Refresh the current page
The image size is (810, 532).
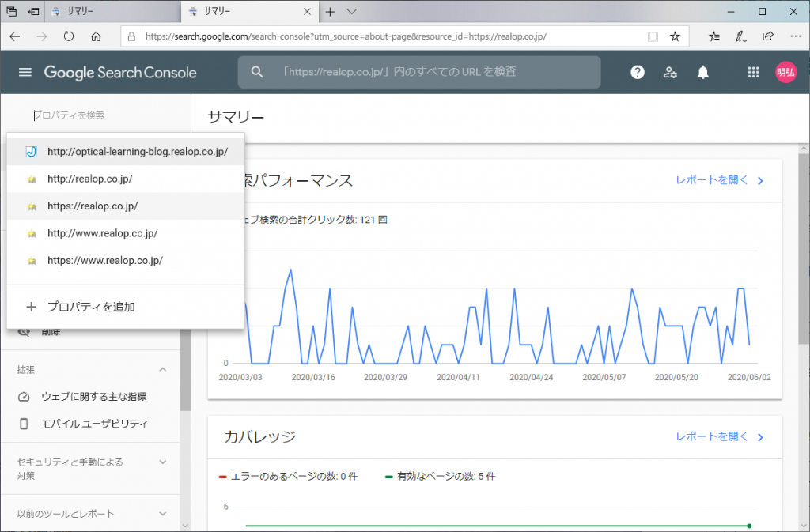69,36
